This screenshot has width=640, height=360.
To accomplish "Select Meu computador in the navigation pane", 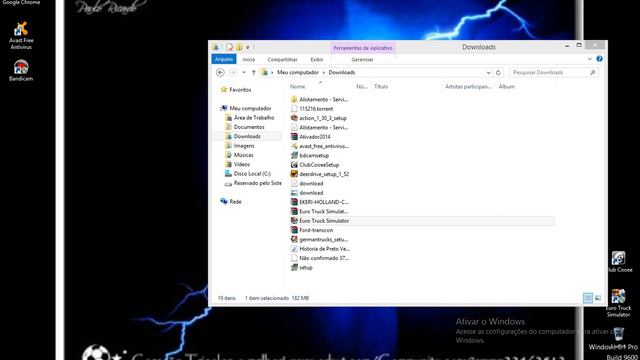I will [250, 108].
